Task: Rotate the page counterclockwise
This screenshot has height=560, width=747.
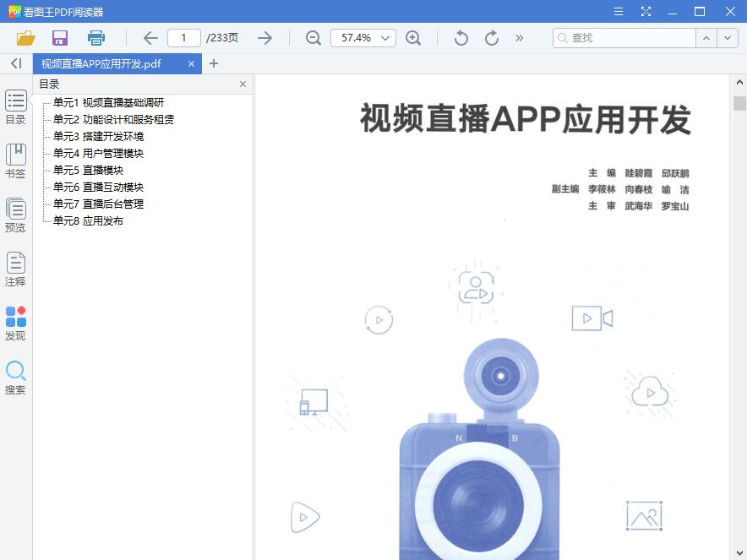Action: click(x=460, y=37)
